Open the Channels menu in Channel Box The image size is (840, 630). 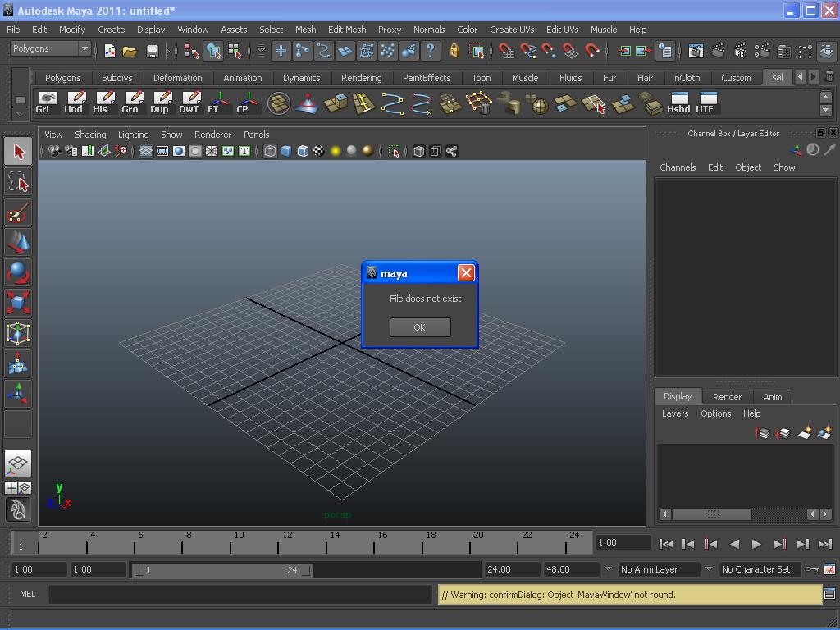click(x=678, y=167)
